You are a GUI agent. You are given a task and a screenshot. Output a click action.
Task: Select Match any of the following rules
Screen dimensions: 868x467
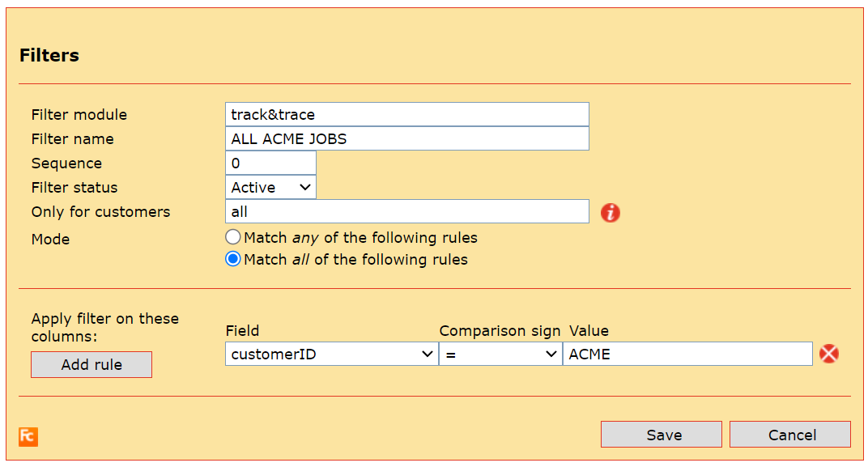(233, 238)
